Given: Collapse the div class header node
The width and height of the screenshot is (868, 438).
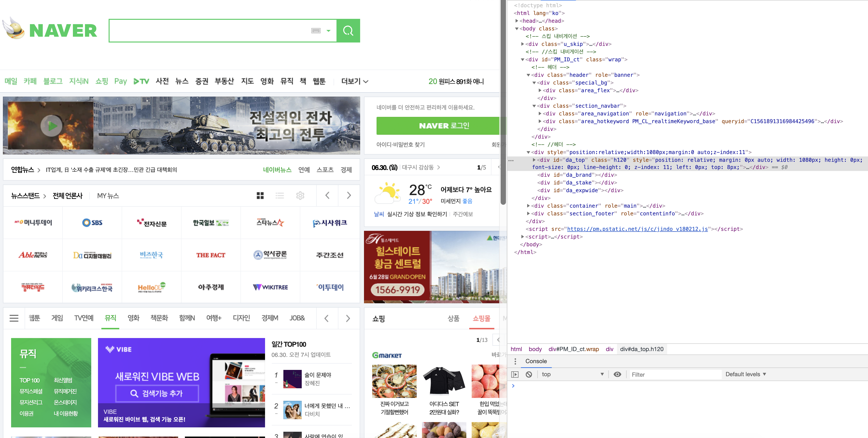Looking at the screenshot, I should click(x=528, y=75).
